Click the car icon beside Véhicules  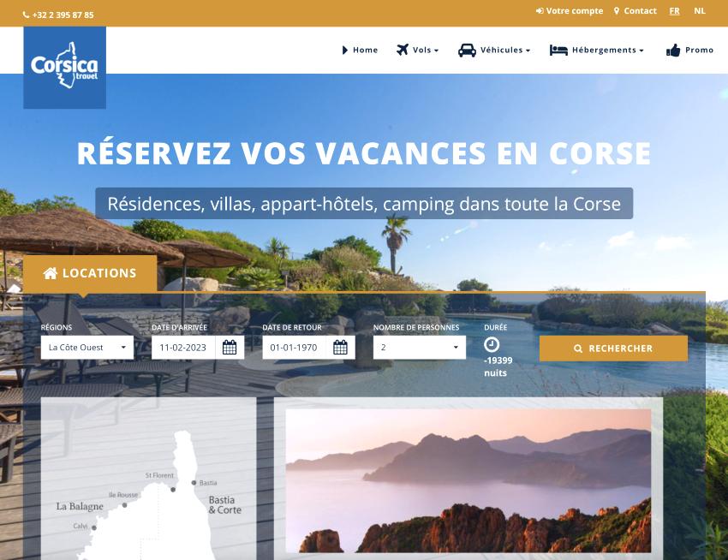(467, 51)
